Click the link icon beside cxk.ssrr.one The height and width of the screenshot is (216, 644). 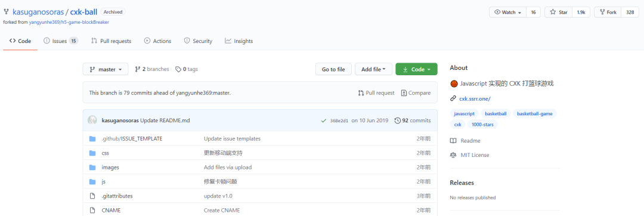(x=453, y=98)
